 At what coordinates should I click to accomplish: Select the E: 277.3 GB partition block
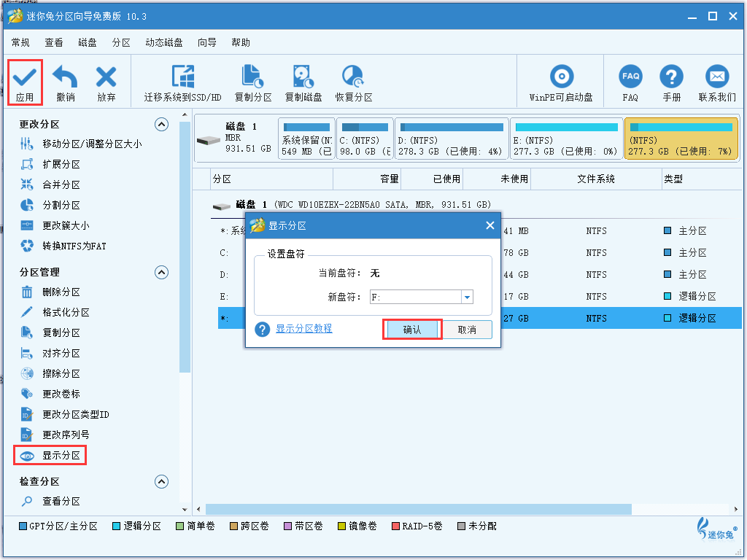(566, 139)
